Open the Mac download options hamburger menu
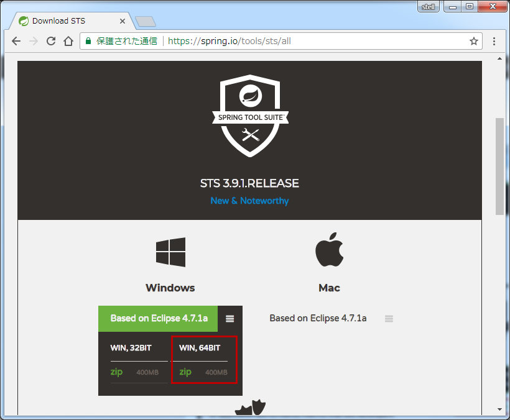Viewport: 510px width, 420px height. click(x=389, y=318)
